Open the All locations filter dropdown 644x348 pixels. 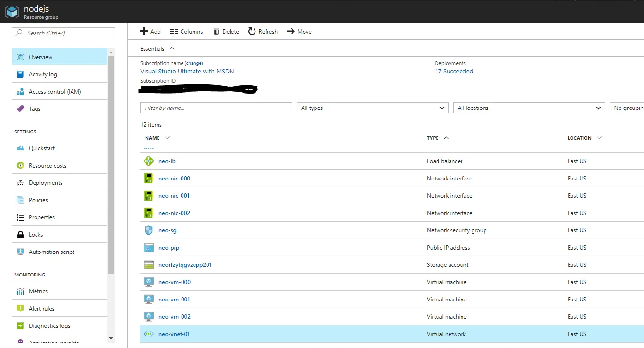tap(529, 108)
